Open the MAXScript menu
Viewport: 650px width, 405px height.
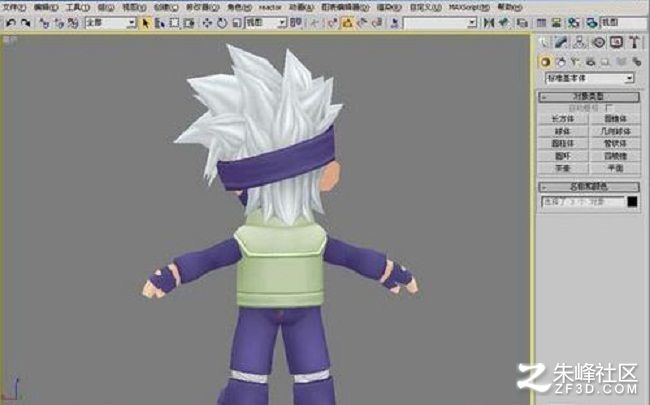[469, 7]
